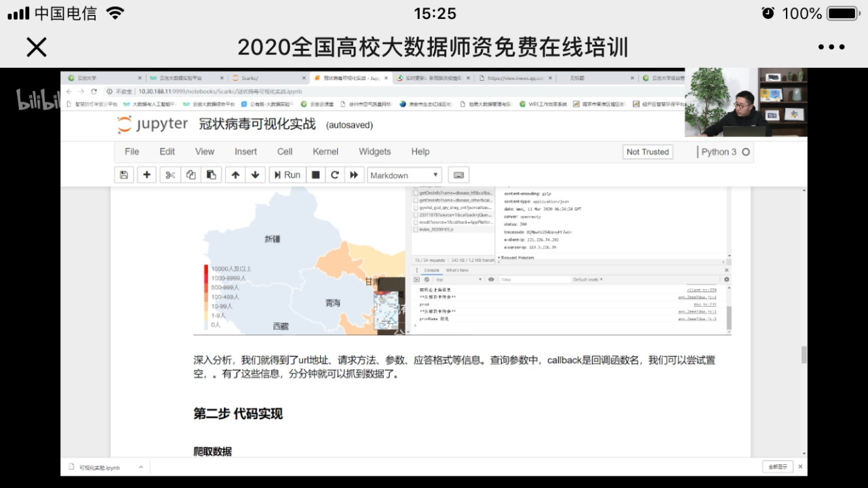
Task: Save the notebook via the floppy disk icon
Action: click(x=124, y=174)
